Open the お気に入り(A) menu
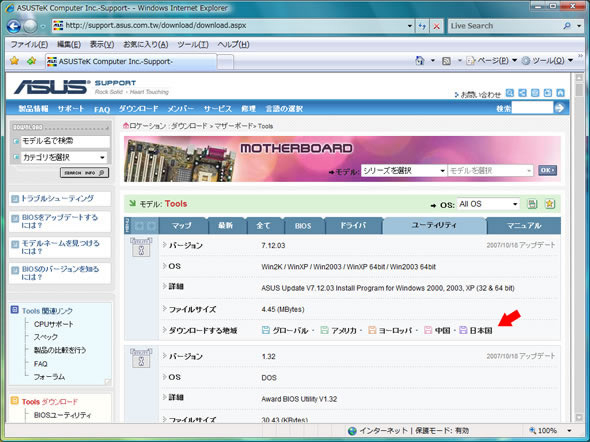The image size is (590, 442). (146, 44)
